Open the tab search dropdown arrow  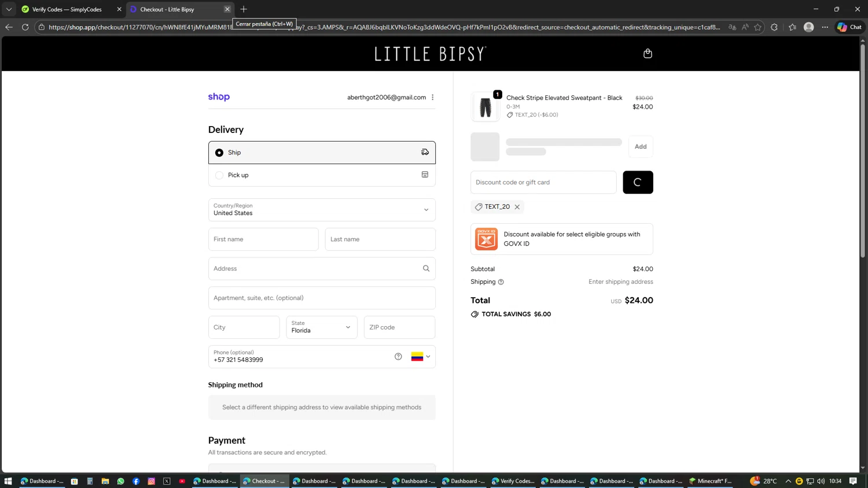coord(9,9)
